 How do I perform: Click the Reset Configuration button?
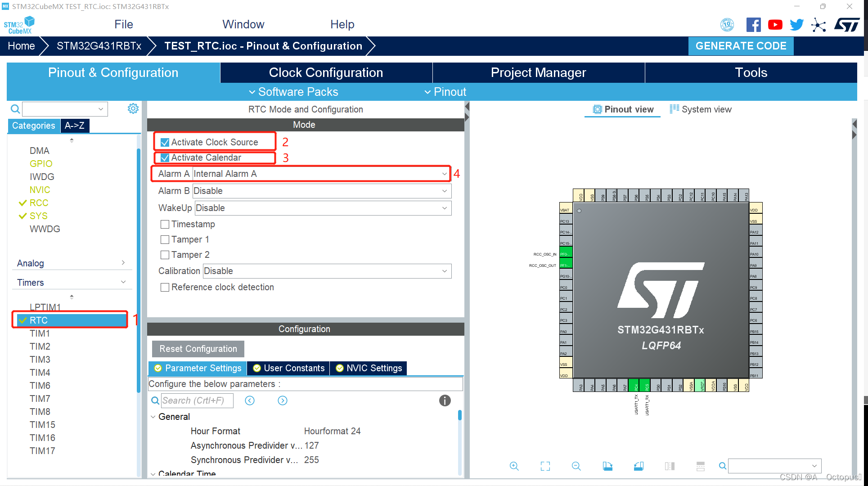[x=198, y=349]
